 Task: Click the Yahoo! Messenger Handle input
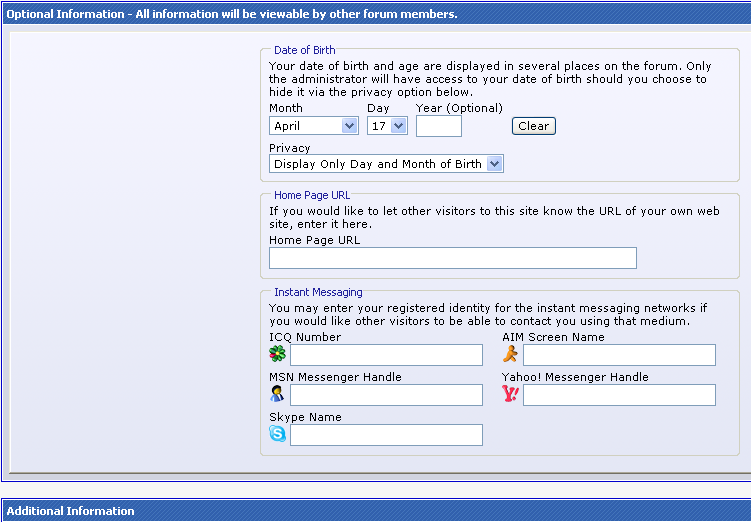[x=619, y=395]
